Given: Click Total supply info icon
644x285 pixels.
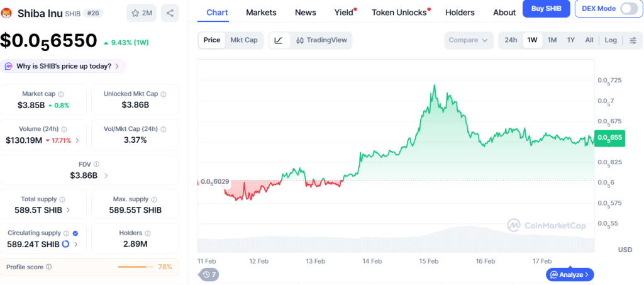Looking at the screenshot, I should point(62,199).
